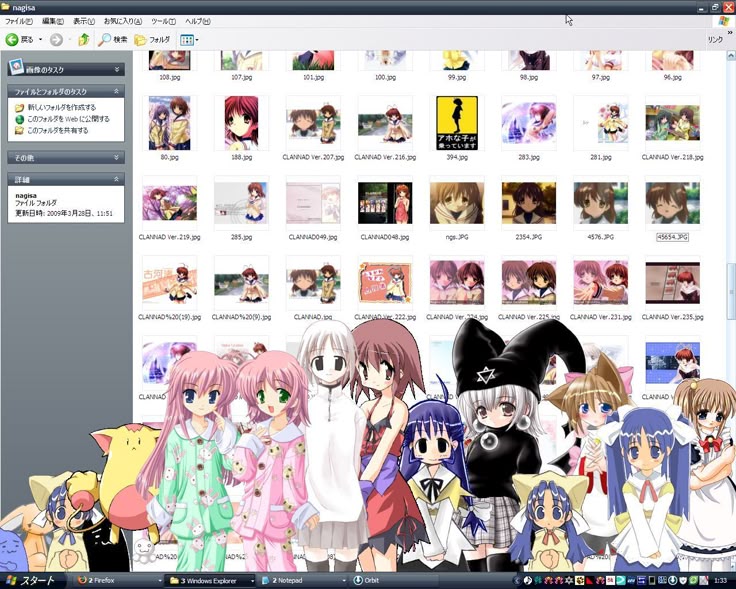Collapse the ファイルとフォルダのタスク panel
Viewport: 736px width, 589px height.
118,92
